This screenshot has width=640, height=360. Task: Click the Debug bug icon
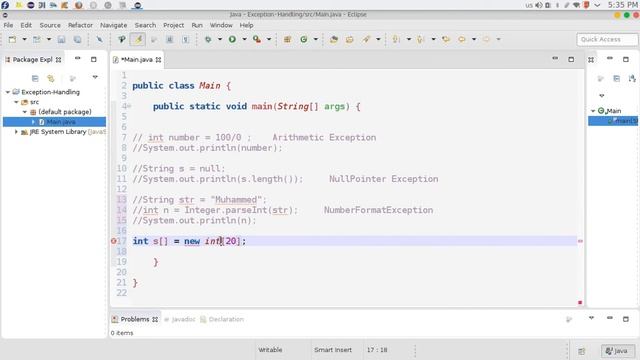coord(208,40)
